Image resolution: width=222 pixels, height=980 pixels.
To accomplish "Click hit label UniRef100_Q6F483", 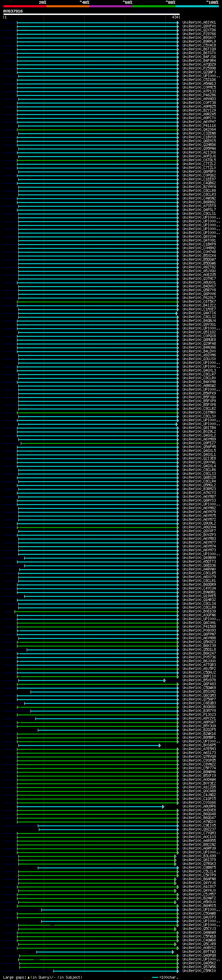I will (x=199, y=685).
